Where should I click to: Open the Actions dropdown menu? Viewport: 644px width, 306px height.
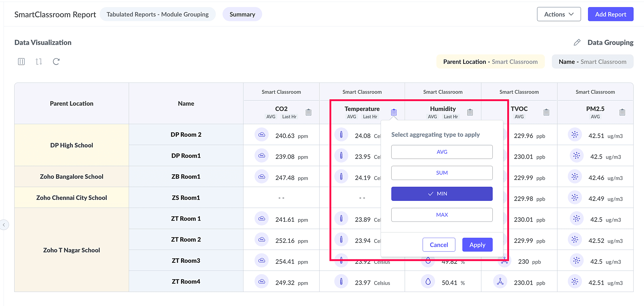[x=559, y=14]
